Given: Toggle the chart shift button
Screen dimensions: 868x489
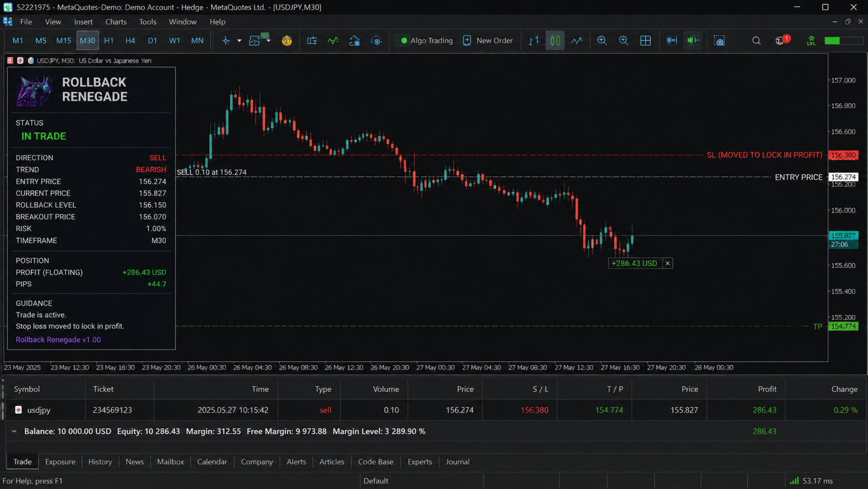Looking at the screenshot, I should pyautogui.click(x=693, y=41).
